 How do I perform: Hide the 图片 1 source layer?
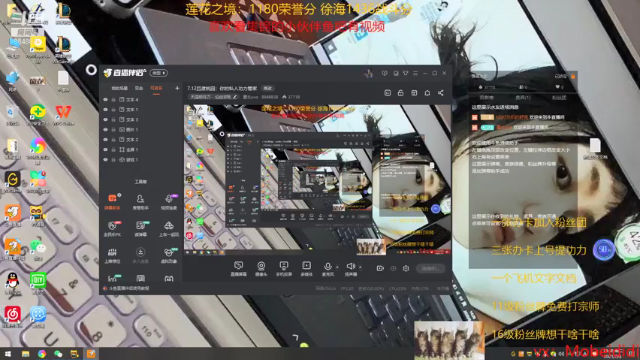pos(105,130)
